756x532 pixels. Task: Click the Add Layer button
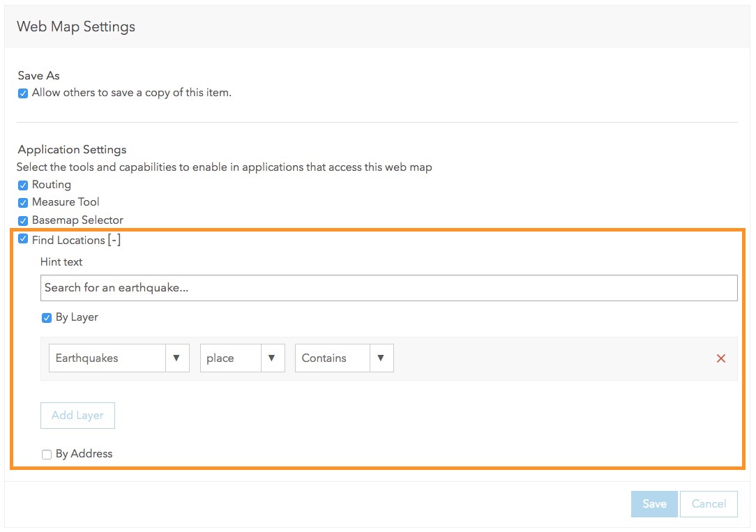pyautogui.click(x=77, y=416)
